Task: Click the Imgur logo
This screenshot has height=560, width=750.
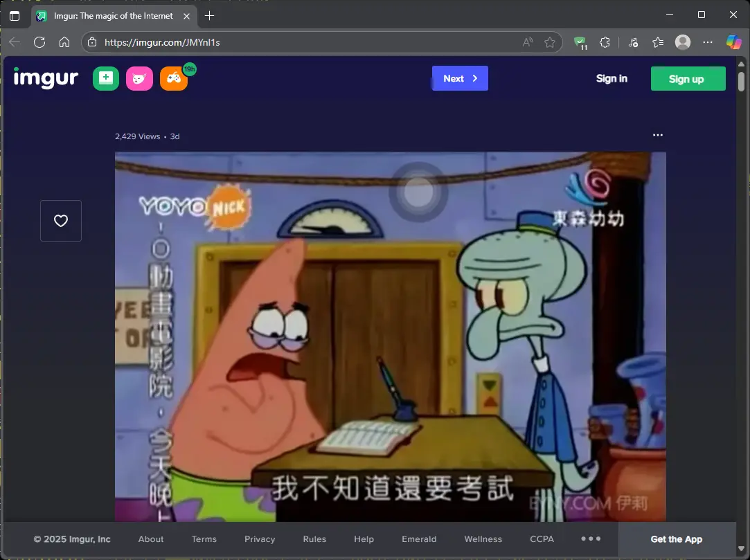Action: coord(46,78)
